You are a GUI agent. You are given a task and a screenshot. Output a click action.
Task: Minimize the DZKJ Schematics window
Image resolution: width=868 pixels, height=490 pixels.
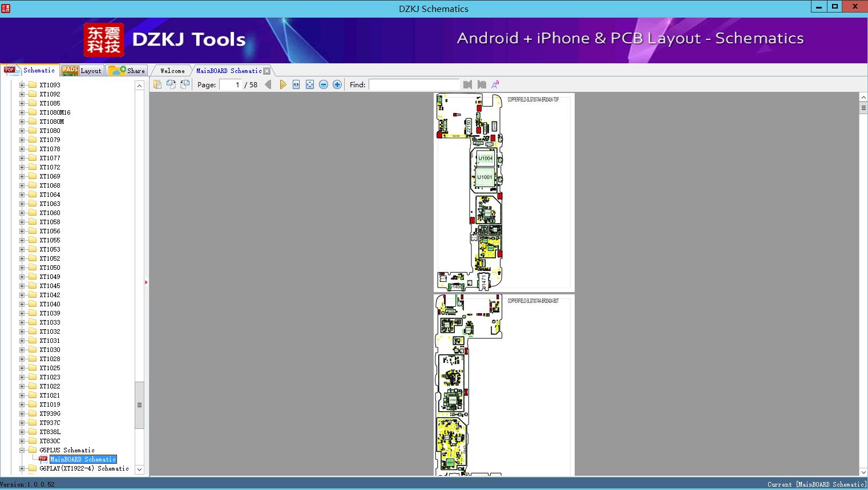pos(819,6)
